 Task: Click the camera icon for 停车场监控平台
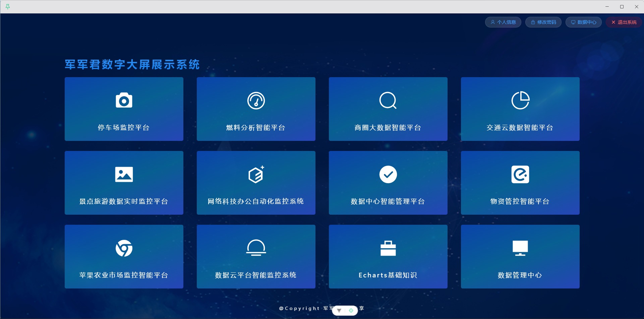pos(124,100)
